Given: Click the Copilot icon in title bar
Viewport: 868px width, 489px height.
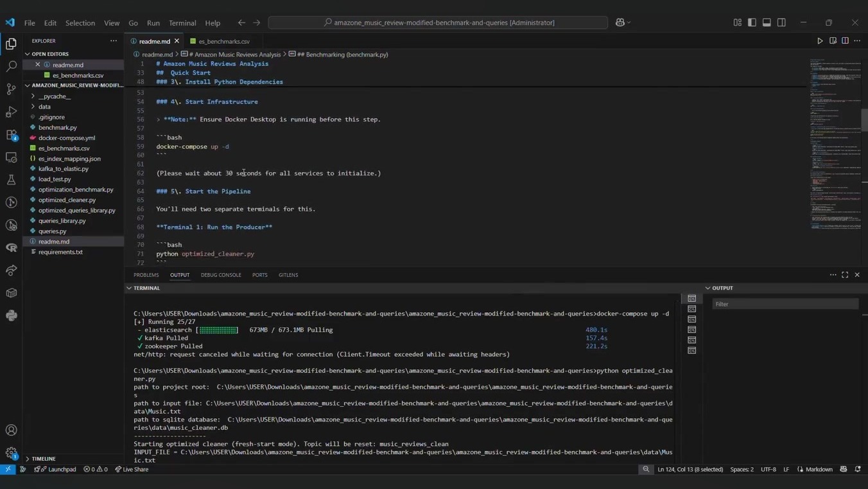Looking at the screenshot, I should pos(620,22).
